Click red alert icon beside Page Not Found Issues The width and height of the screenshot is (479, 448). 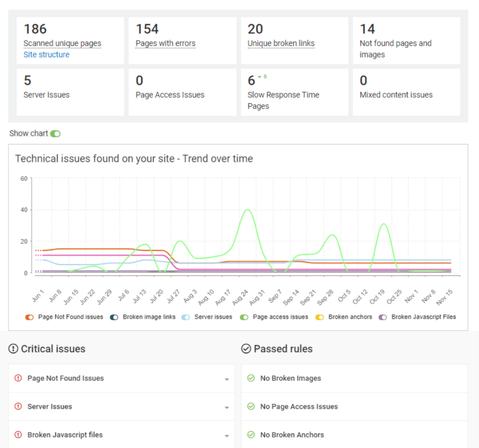click(x=18, y=378)
